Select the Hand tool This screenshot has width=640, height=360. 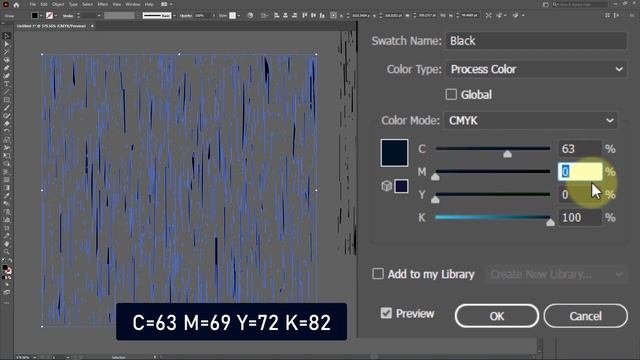click(x=6, y=244)
